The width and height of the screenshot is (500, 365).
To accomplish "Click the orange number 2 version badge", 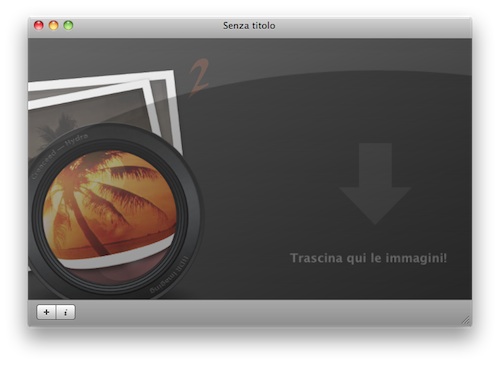I will point(199,77).
